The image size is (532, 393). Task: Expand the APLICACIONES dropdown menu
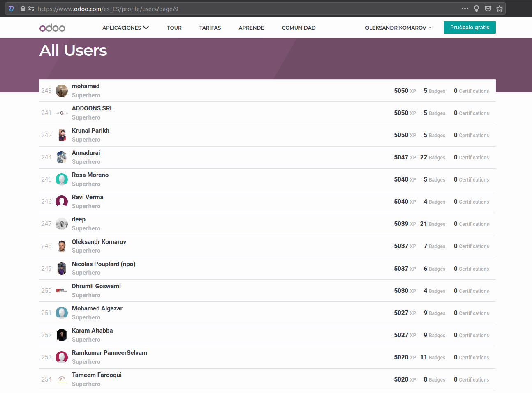[125, 28]
